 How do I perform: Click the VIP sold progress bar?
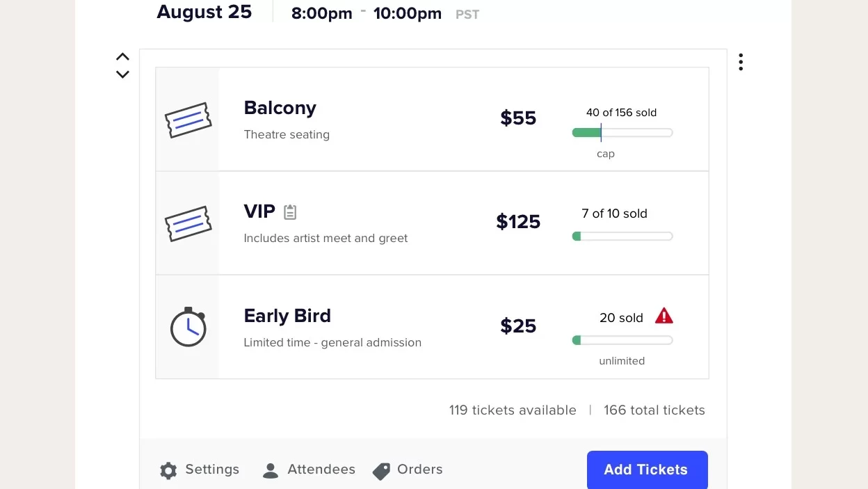pos(622,237)
